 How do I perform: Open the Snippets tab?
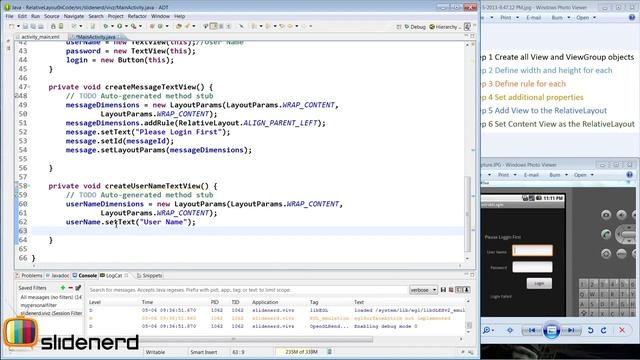(149, 276)
